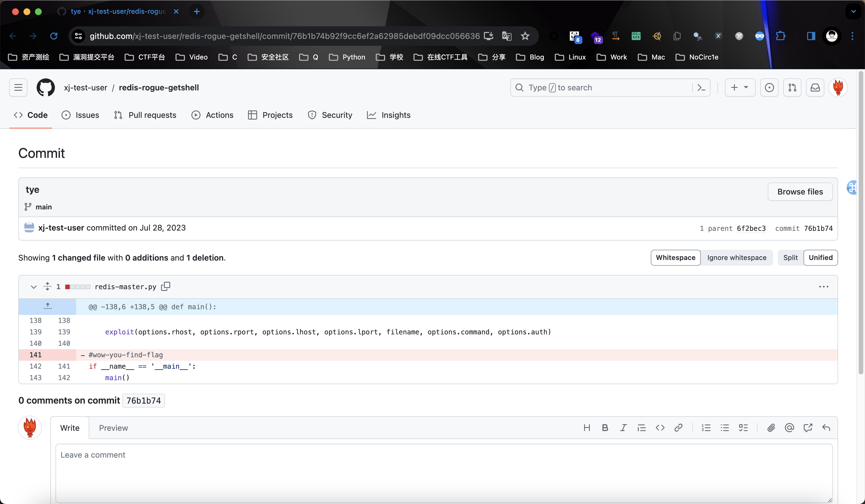Switch the diff to Split view
Viewport: 865px width, 504px height.
pyautogui.click(x=790, y=257)
